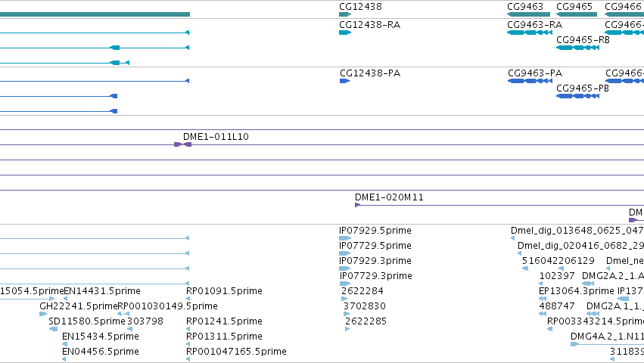Click the CG9465-PB coding sequence glyph
This screenshot has height=363, width=644.
pos(577,96)
